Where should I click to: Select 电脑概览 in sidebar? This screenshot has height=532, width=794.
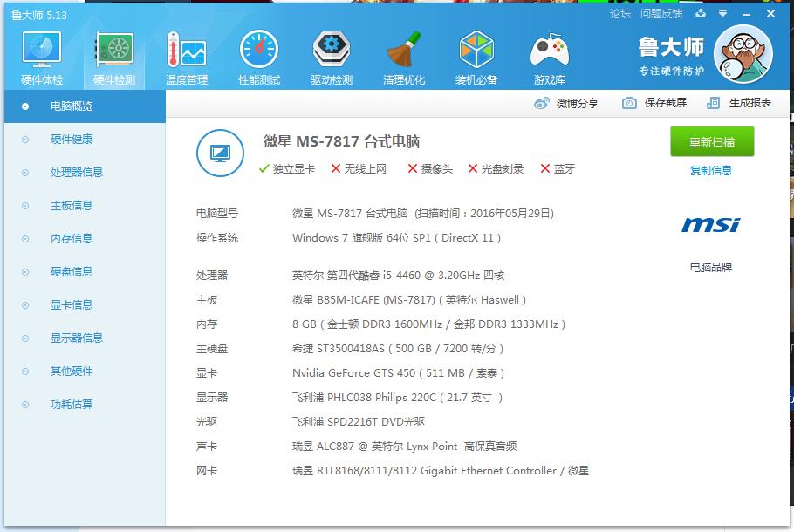click(85, 106)
